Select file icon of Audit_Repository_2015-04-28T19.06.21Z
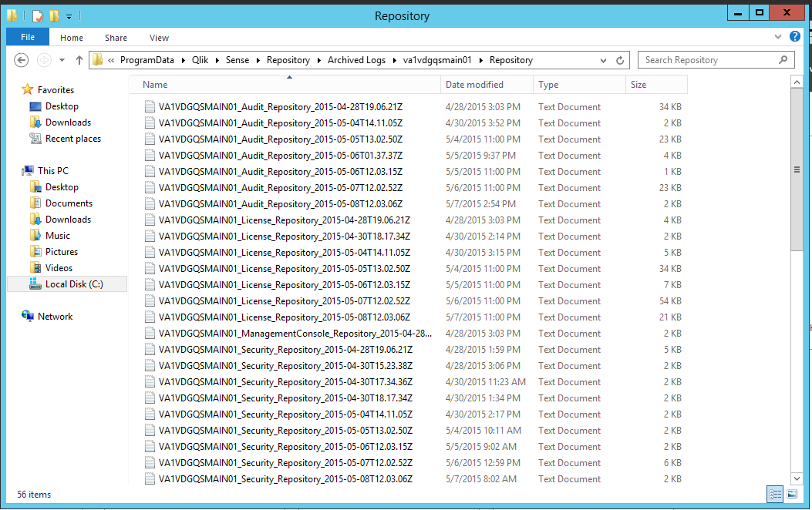 (150, 106)
